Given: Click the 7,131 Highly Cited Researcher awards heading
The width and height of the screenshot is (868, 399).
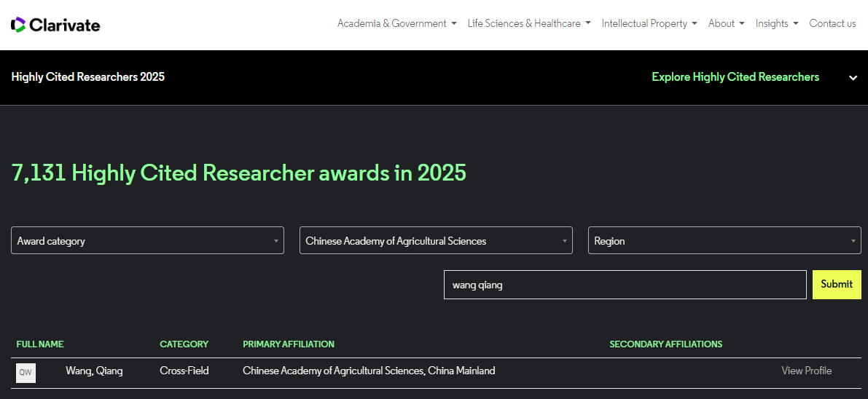Looking at the screenshot, I should point(238,173).
